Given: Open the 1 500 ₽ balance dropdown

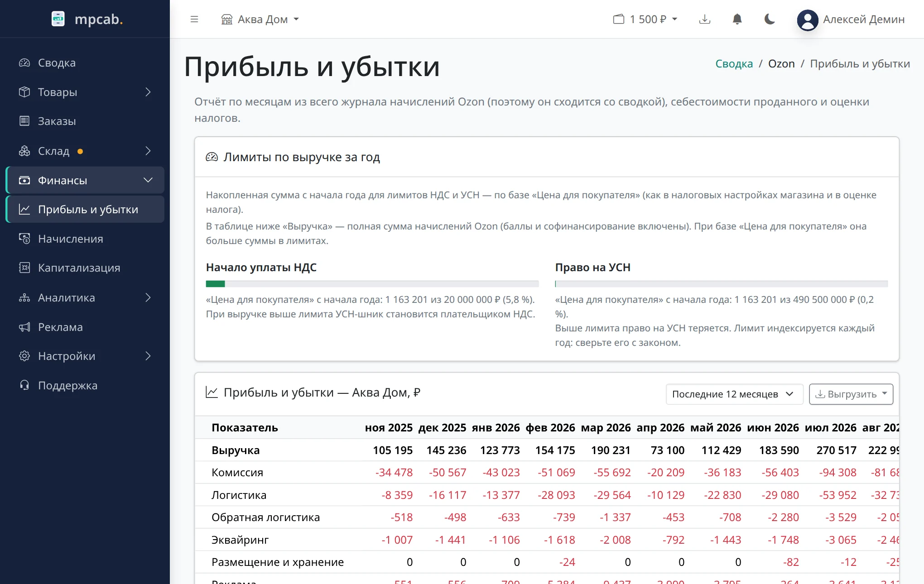Looking at the screenshot, I should (x=645, y=19).
